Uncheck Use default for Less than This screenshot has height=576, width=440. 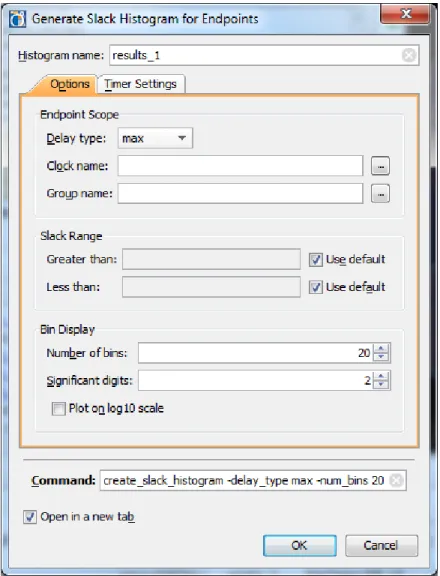pyautogui.click(x=315, y=287)
